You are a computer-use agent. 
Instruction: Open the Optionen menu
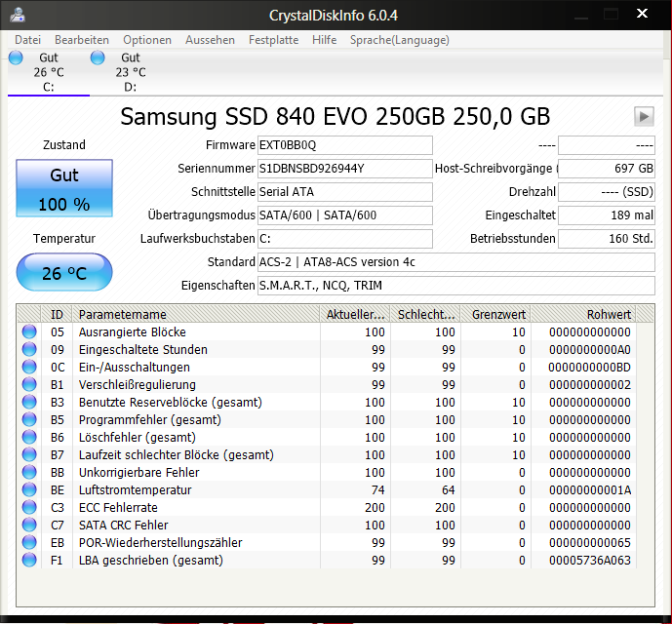point(147,40)
